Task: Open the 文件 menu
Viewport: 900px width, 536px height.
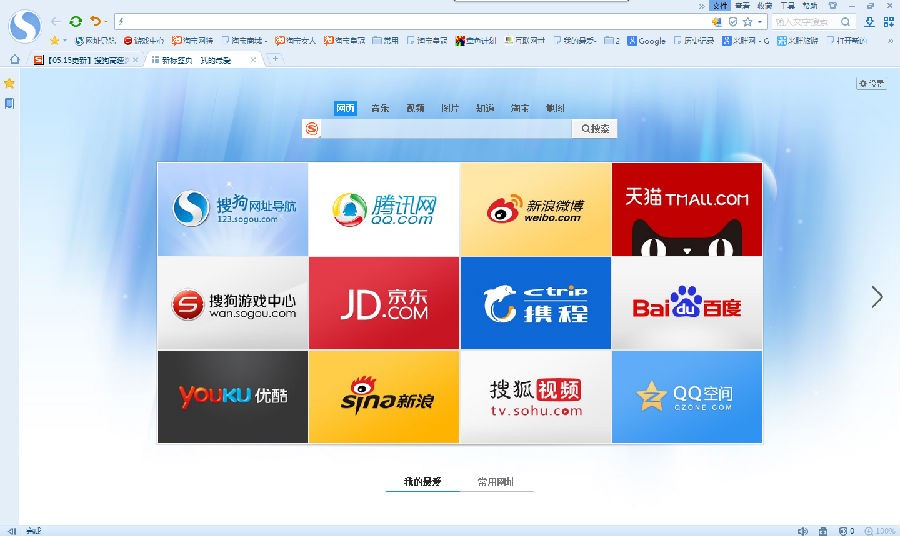Action: (719, 5)
